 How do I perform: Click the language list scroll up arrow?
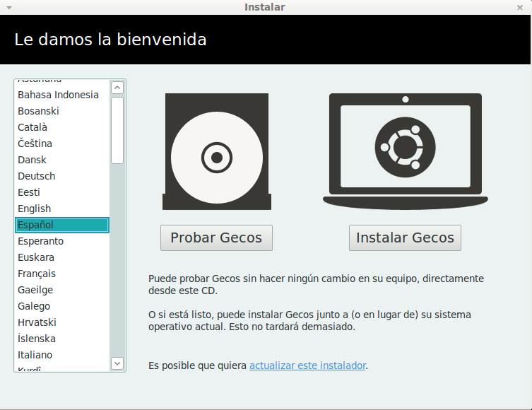coord(117,88)
